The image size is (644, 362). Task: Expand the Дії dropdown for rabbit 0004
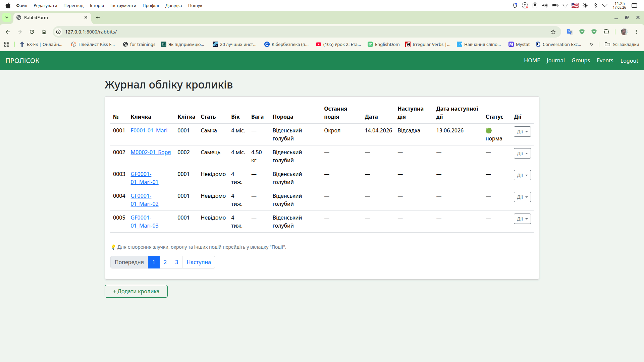(522, 197)
